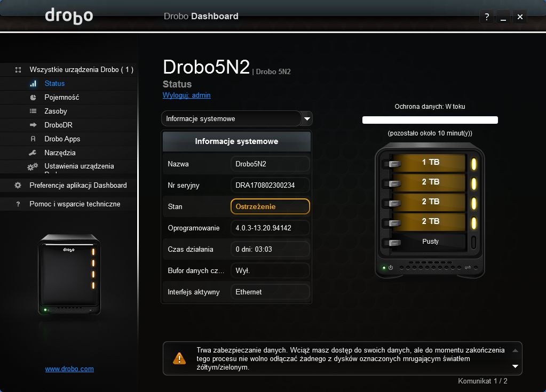Show next message with down arrow

coord(515,366)
